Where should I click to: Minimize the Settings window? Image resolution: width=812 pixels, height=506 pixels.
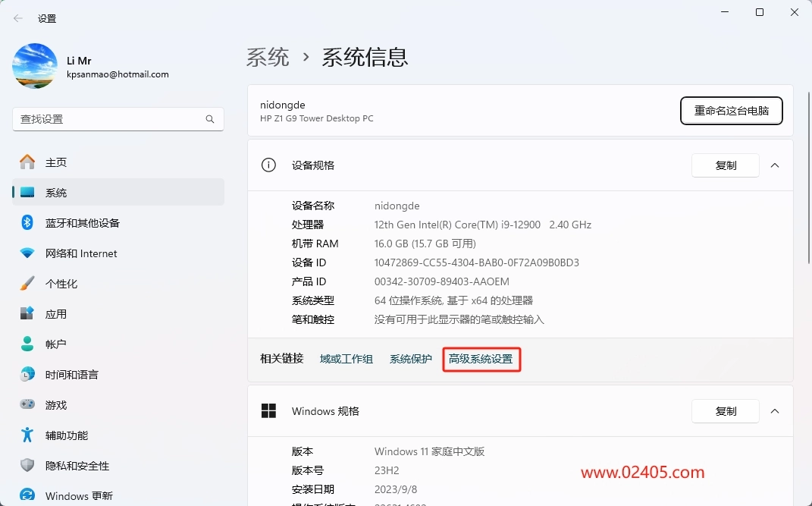click(x=725, y=12)
